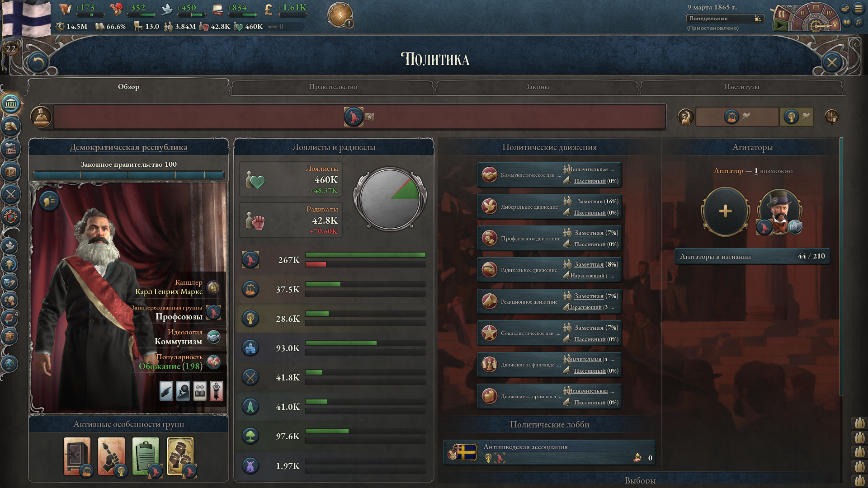
Task: Click the back arrow button
Action: (x=38, y=62)
